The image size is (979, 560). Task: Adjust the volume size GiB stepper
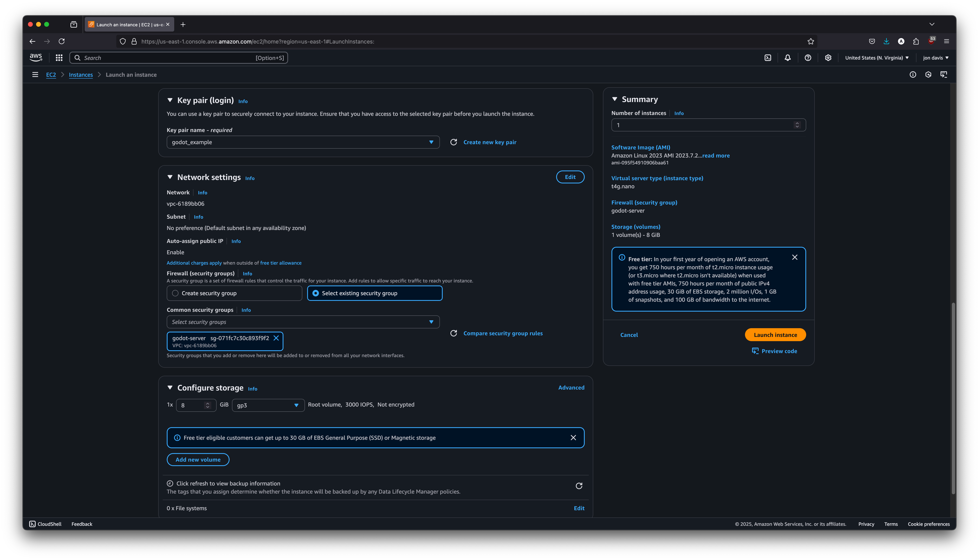click(x=207, y=405)
